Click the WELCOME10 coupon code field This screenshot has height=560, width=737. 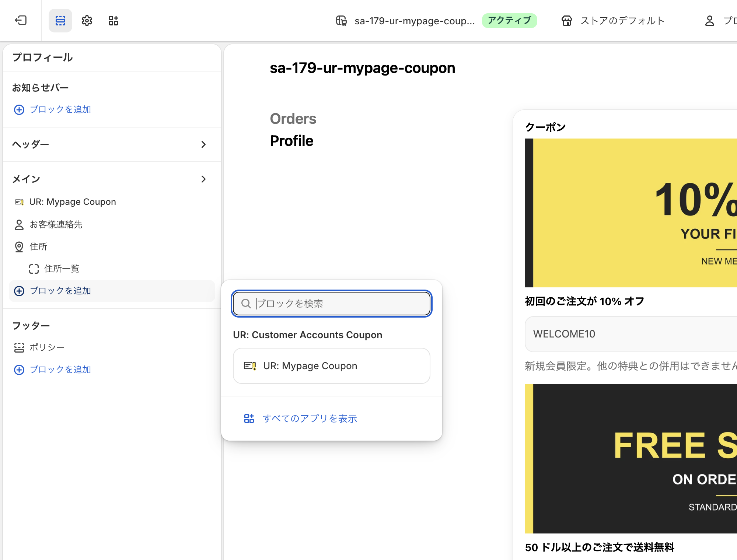point(631,334)
